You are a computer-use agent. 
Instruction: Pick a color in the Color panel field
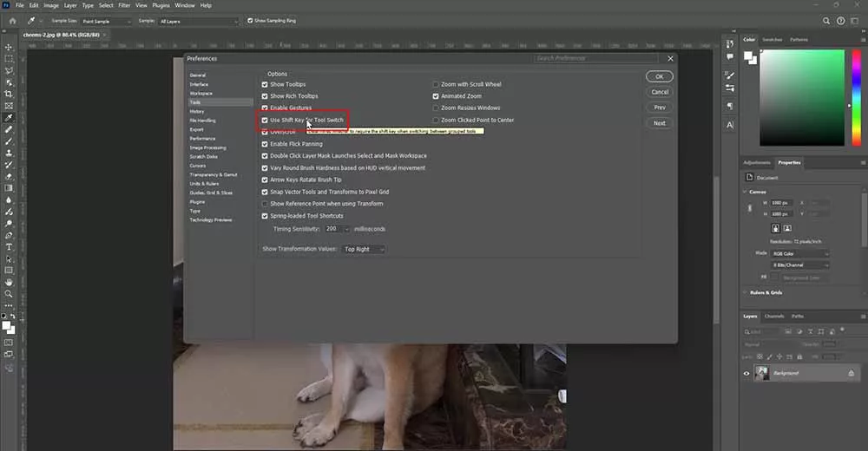802,97
